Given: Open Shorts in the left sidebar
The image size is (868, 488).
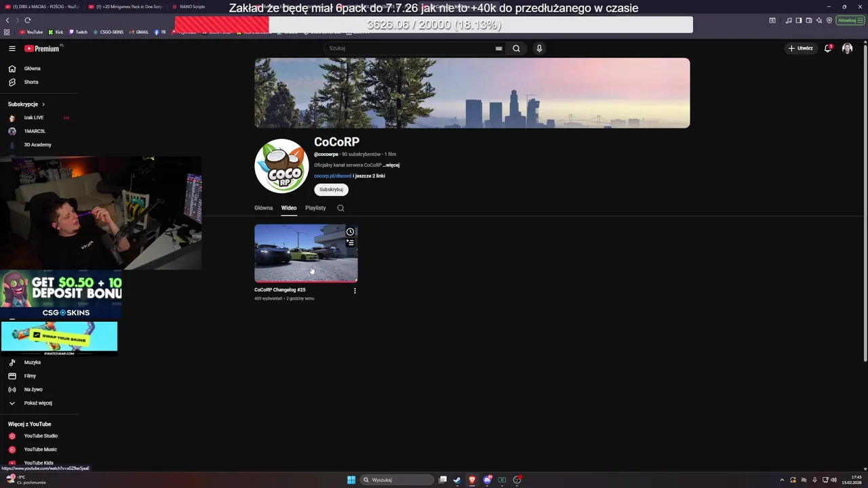Looking at the screenshot, I should [x=31, y=82].
